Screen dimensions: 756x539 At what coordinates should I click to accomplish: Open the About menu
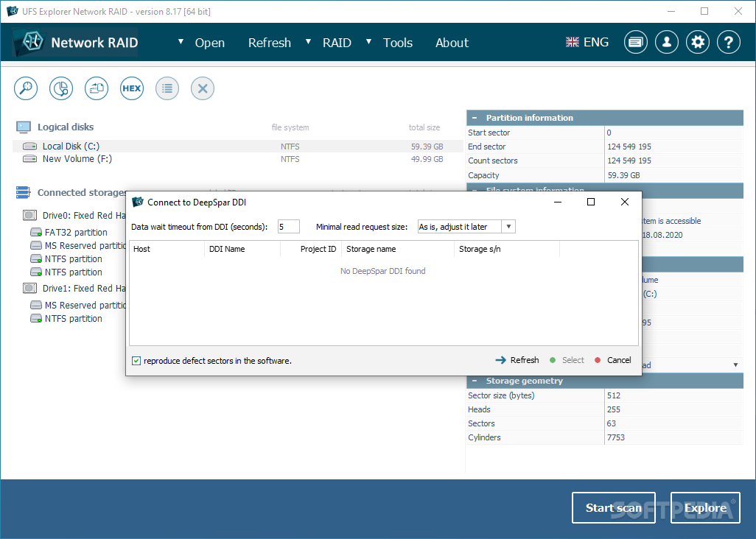452,43
